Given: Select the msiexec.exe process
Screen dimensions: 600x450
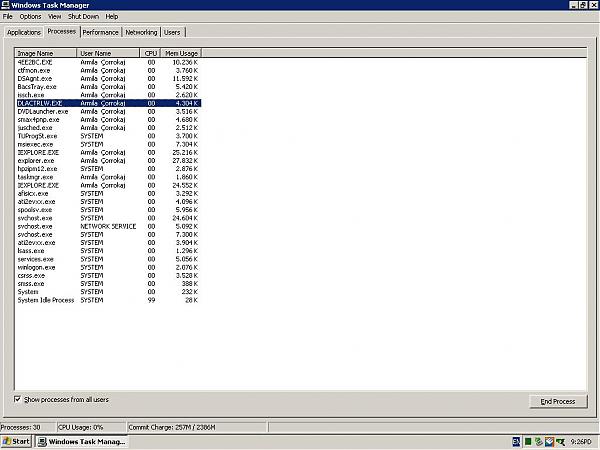Looking at the screenshot, I should click(109, 144).
